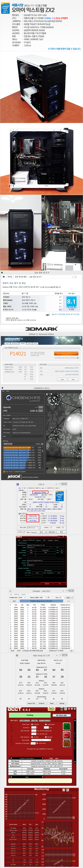Viewport: 83px width, 868px height.
Task: Open the orange settings gear in OCCT
Action: pos(67,743)
